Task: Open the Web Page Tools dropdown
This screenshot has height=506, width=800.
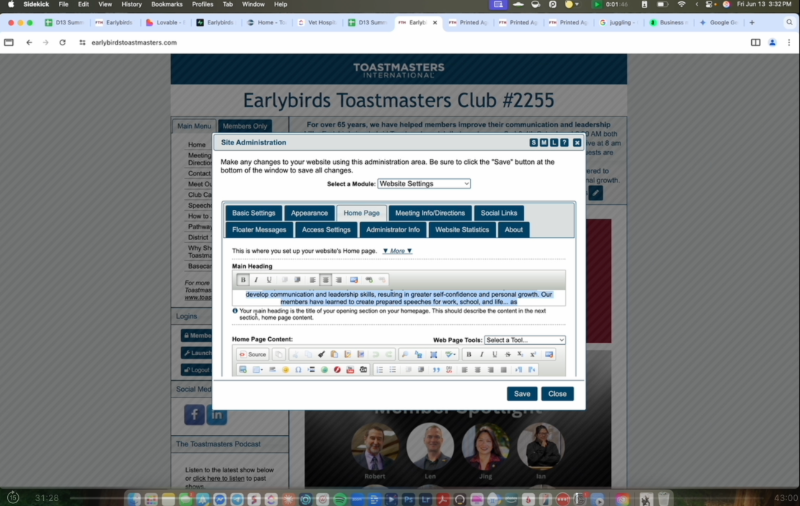Action: (x=524, y=340)
